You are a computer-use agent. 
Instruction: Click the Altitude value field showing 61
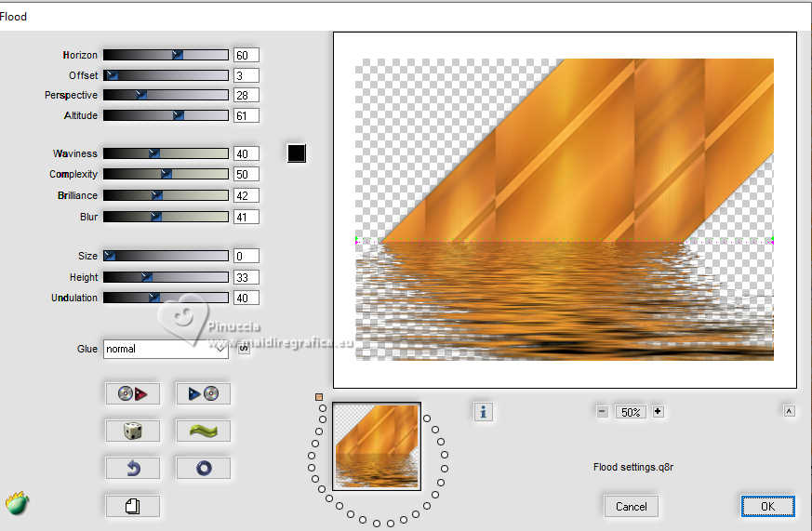tap(246, 115)
